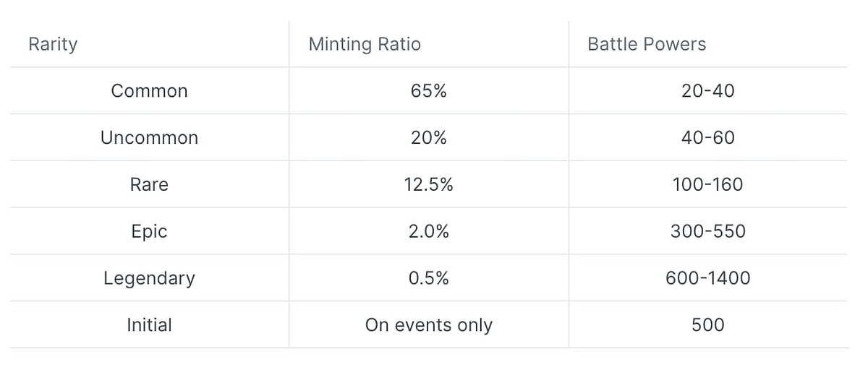This screenshot has height=370, width=868.
Task: Select the Epic rarity cell
Action: coord(149,231)
